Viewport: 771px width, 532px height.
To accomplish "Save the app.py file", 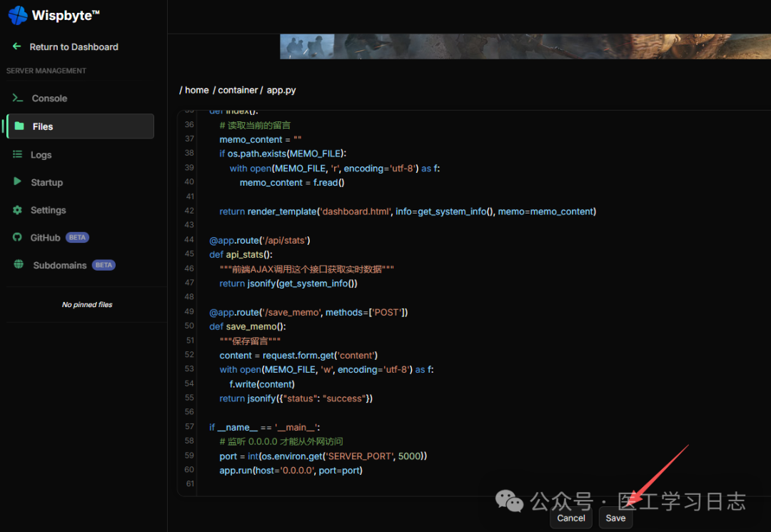I will (x=615, y=518).
